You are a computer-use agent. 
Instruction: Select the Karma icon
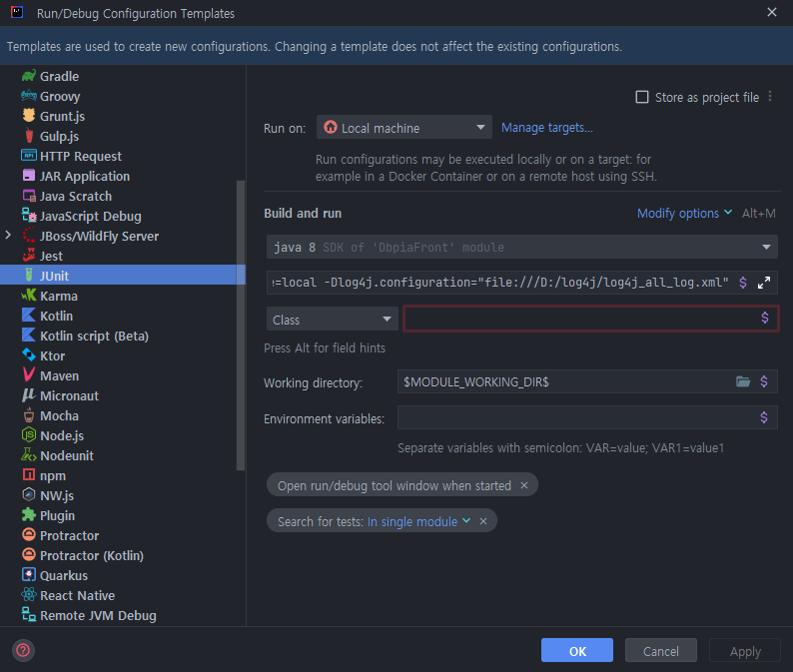point(29,296)
